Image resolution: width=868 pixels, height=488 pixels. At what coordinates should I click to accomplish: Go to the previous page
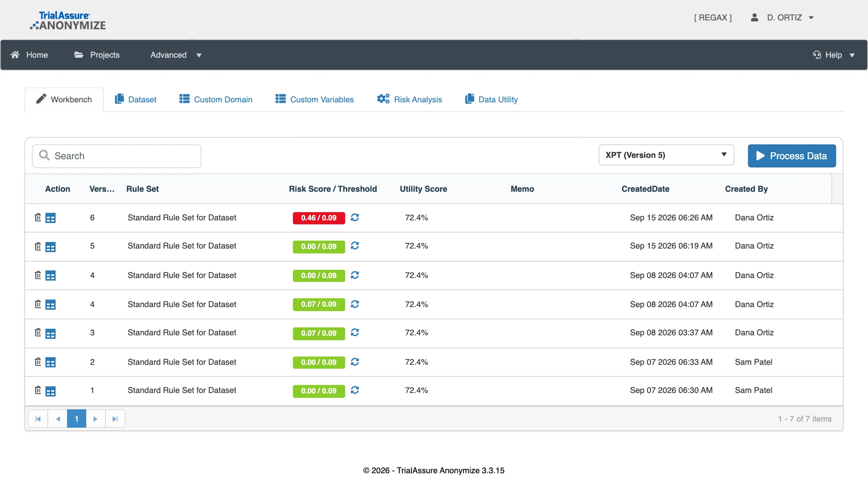58,419
